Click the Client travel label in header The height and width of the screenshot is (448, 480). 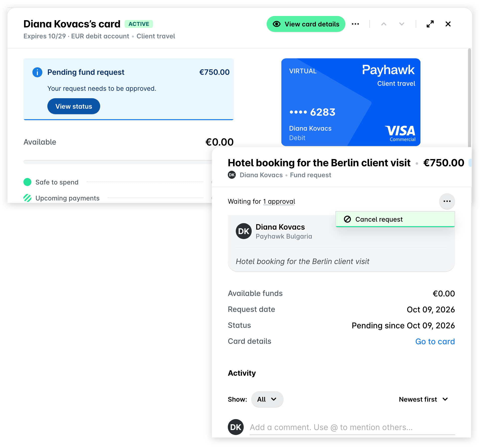point(156,36)
